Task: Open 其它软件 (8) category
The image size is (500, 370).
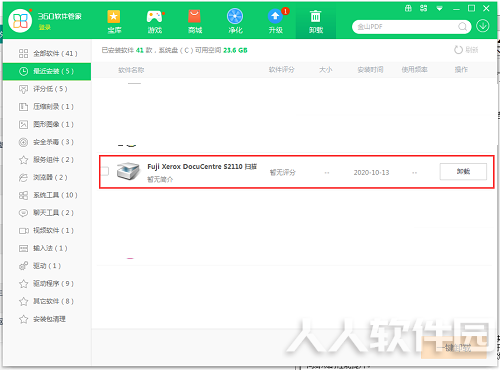Action: pos(47,301)
